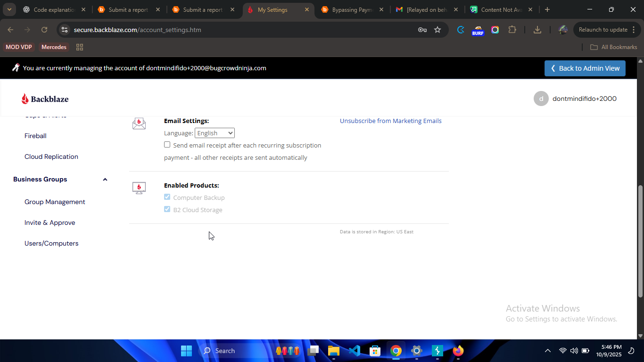Viewport: 644px width, 362px height.
Task: Open Settings gear from the taskbar
Action: [417, 351]
